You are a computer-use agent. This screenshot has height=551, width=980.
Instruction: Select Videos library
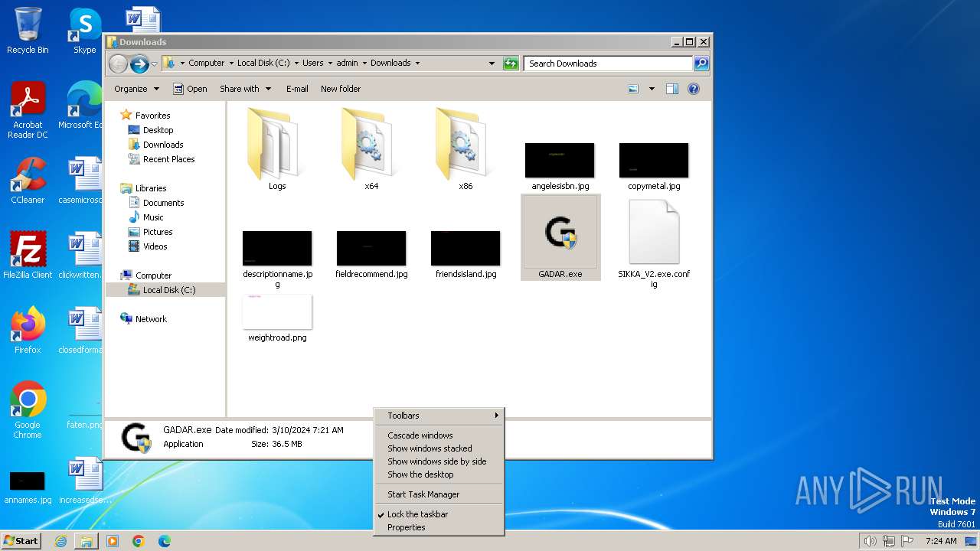click(155, 246)
